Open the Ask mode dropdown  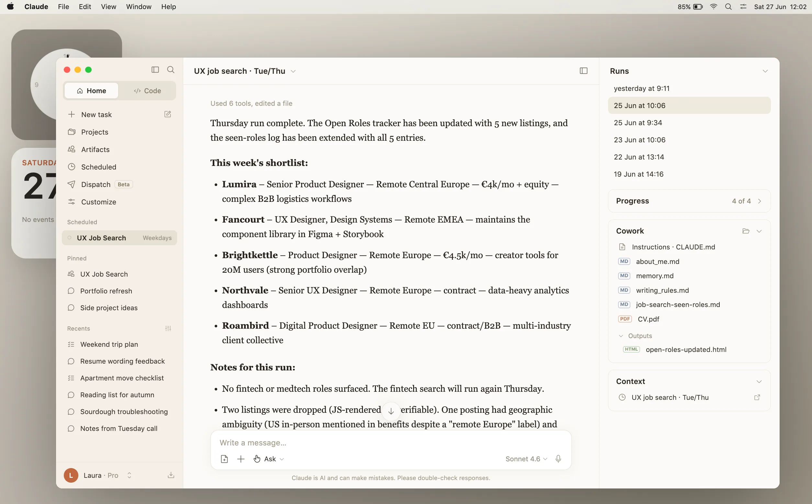click(x=269, y=459)
